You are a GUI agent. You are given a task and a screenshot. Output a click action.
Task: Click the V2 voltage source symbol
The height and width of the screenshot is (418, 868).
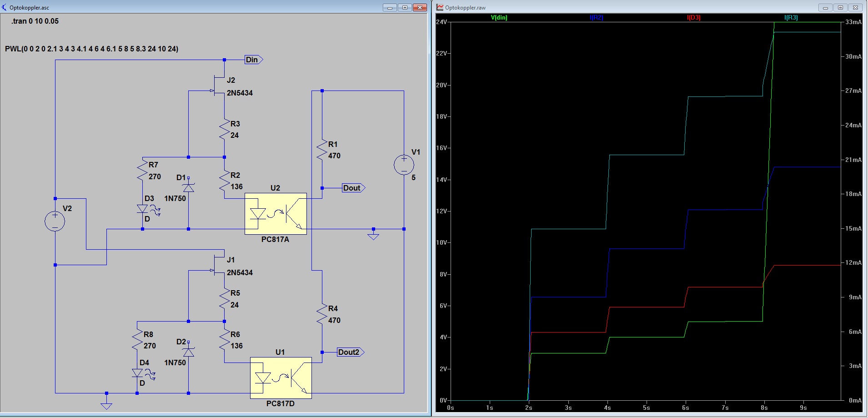55,221
